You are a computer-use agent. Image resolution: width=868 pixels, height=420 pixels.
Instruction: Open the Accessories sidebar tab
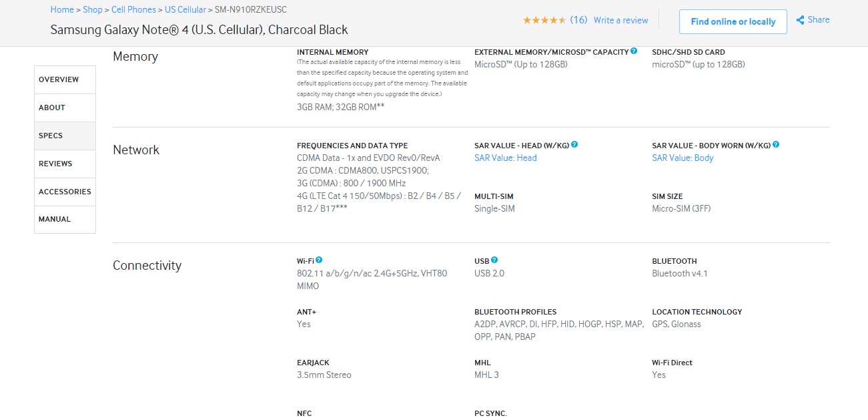click(x=65, y=192)
